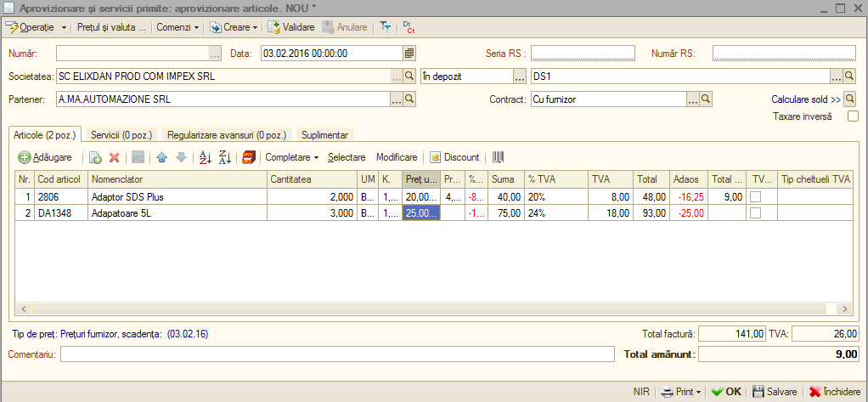Toggle the Taxare inversă checkbox
868x402 pixels.
(x=853, y=116)
